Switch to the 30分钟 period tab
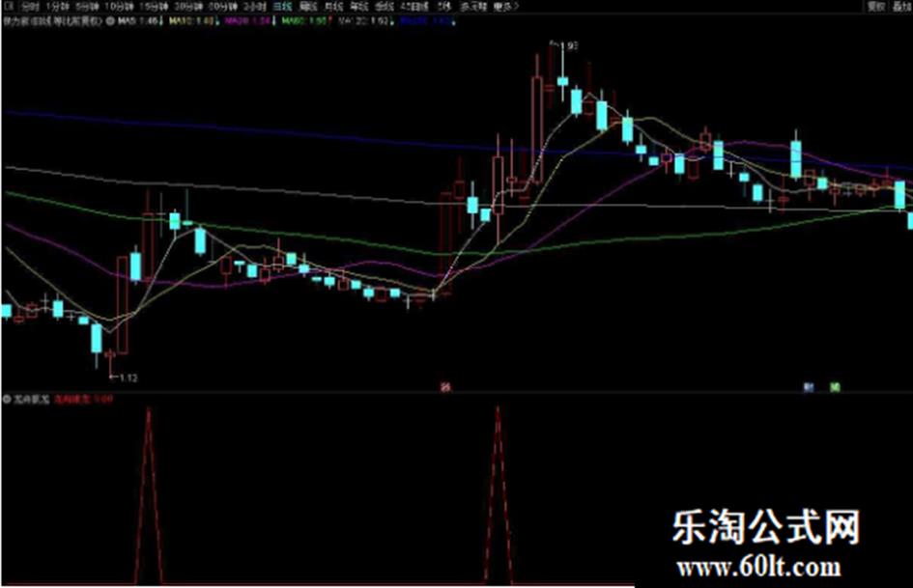913x588 pixels. click(189, 7)
